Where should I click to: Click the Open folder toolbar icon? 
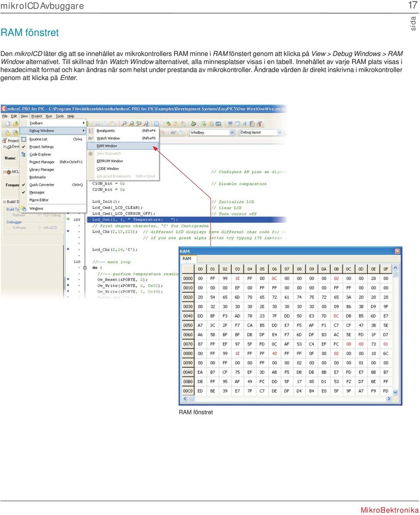[x=15, y=124]
